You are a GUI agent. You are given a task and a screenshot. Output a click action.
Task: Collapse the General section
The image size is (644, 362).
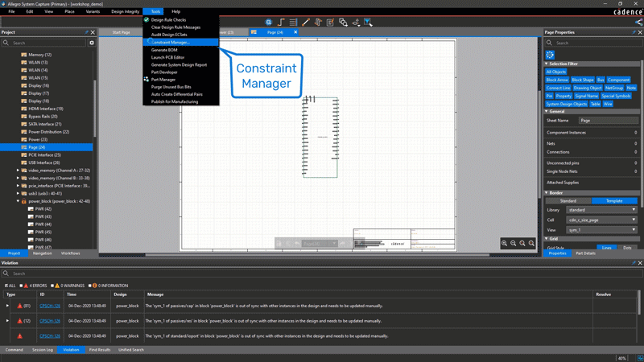[547, 111]
